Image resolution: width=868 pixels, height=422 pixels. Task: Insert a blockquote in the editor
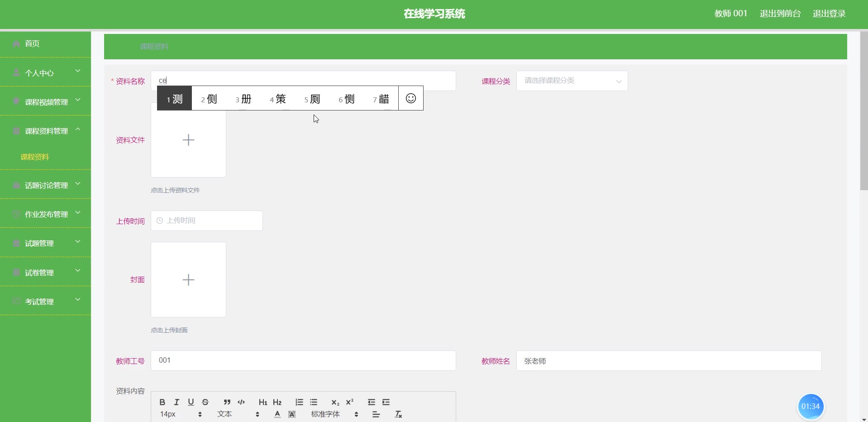(x=227, y=402)
